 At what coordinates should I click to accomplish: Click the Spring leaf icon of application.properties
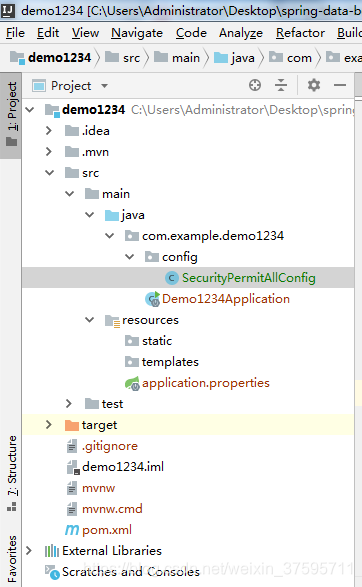click(133, 383)
